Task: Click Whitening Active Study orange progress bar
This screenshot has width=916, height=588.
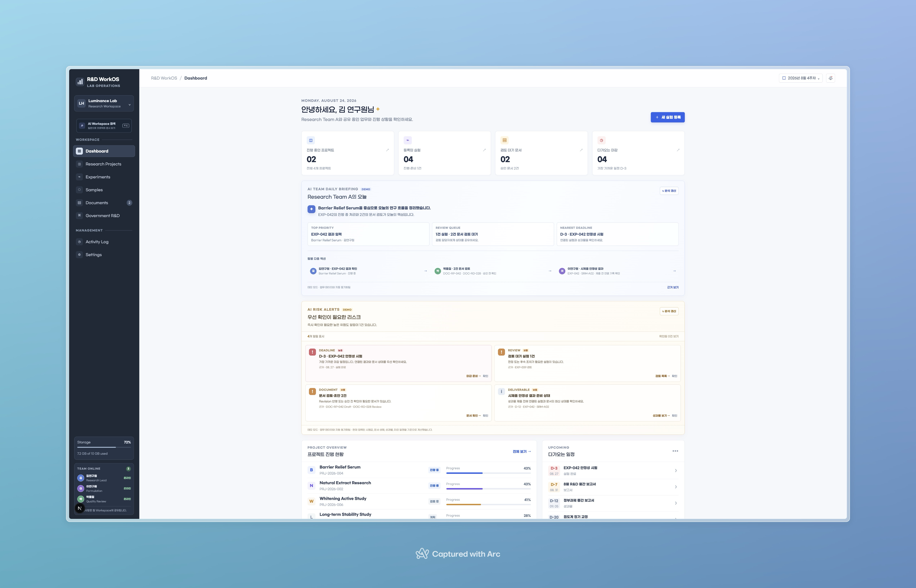Action: (x=488, y=504)
